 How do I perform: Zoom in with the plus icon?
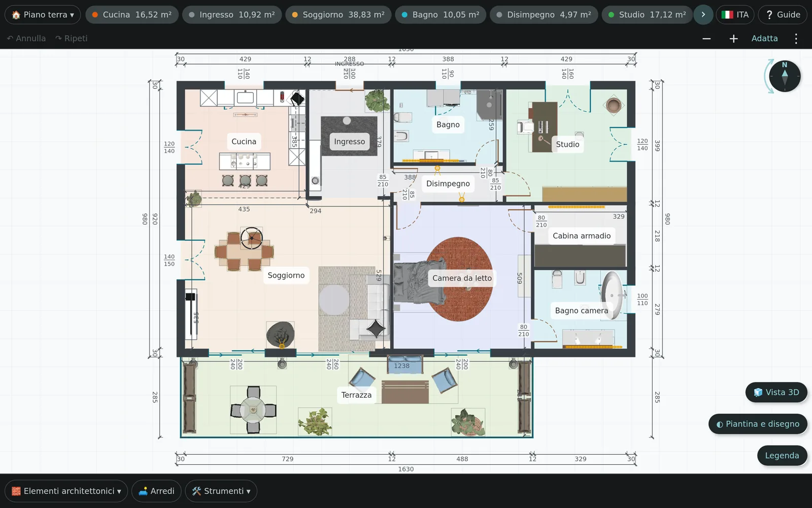pyautogui.click(x=733, y=39)
